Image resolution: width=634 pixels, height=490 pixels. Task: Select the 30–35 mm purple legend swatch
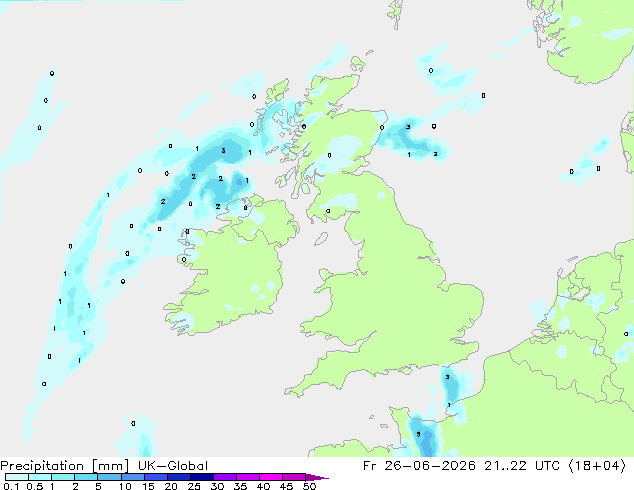(x=225, y=477)
